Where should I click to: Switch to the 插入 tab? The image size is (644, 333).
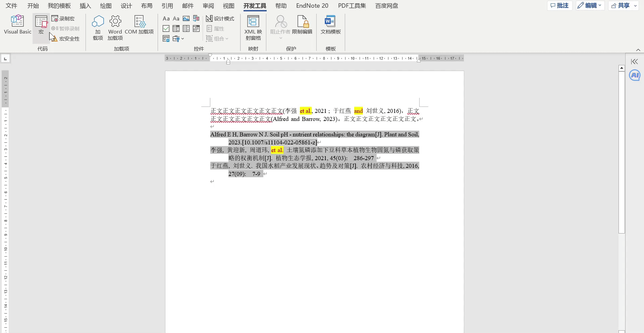tap(85, 6)
